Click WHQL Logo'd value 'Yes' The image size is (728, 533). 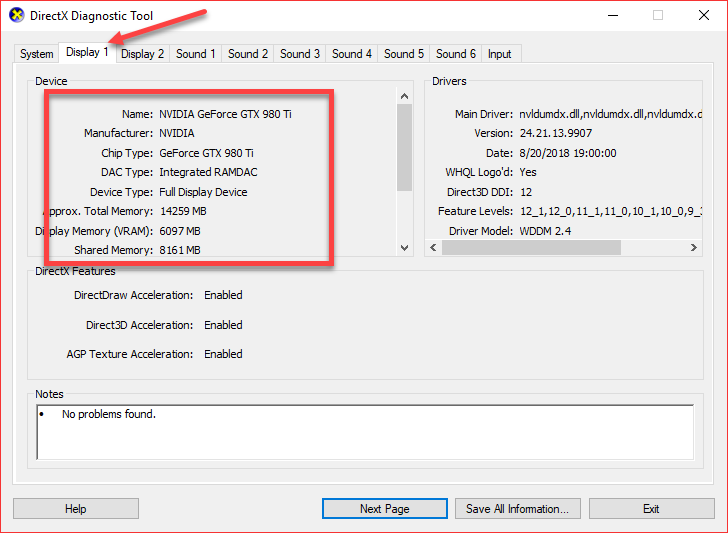click(x=528, y=172)
